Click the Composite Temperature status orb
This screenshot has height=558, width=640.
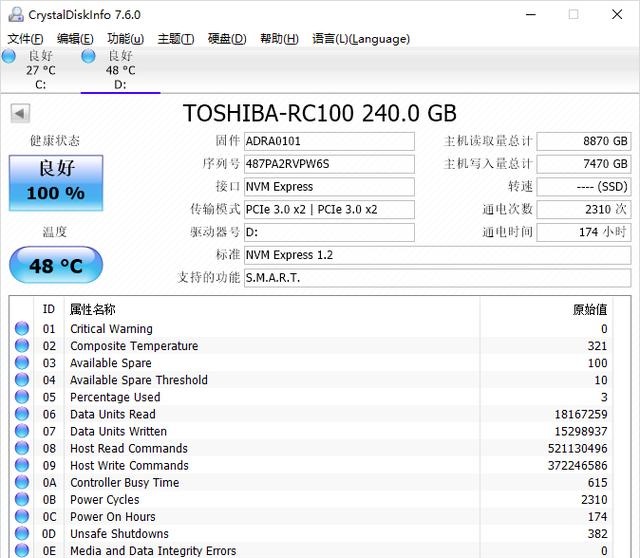coord(22,346)
